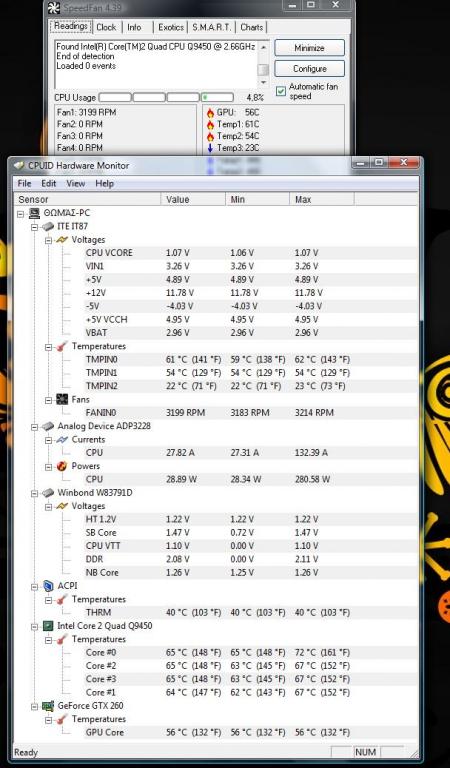Collapse the ΘΩΜΑΣ-PC root node

(21, 214)
